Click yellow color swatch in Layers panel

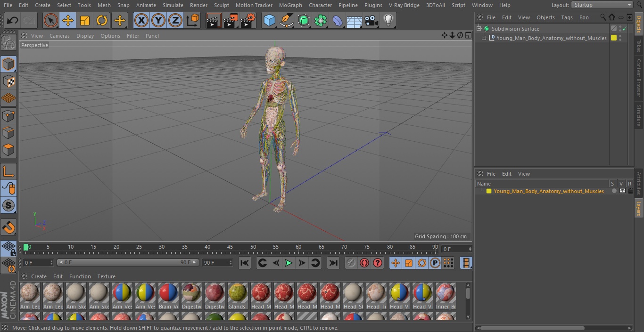489,191
